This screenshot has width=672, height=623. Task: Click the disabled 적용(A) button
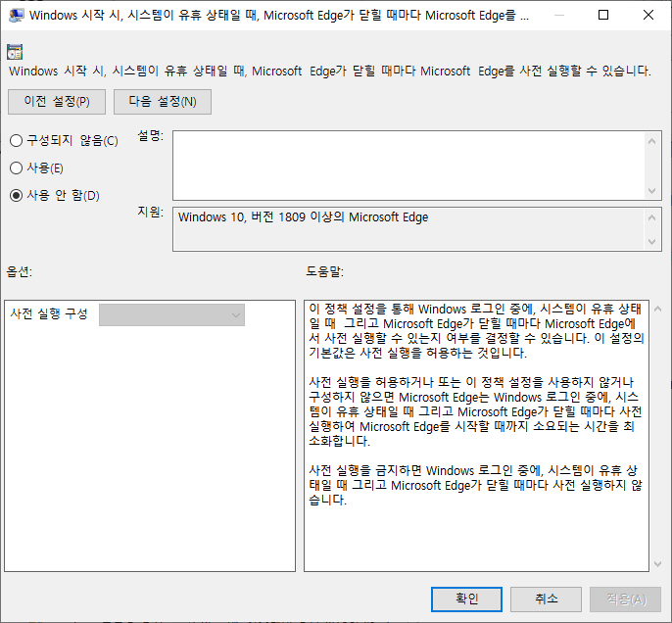coord(626,599)
